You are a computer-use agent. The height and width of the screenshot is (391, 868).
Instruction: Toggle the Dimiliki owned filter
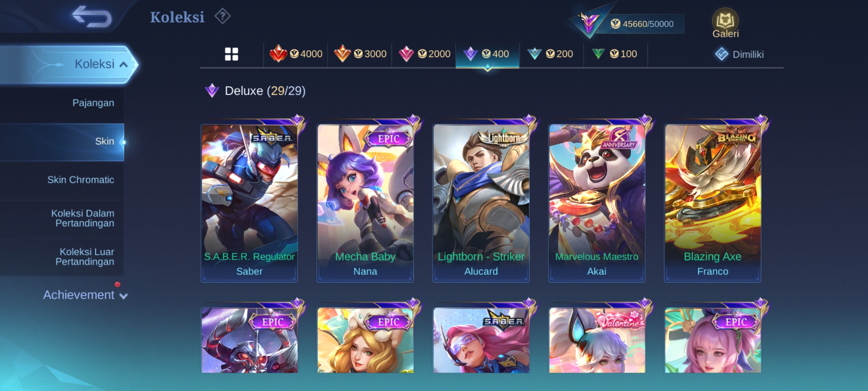[740, 54]
